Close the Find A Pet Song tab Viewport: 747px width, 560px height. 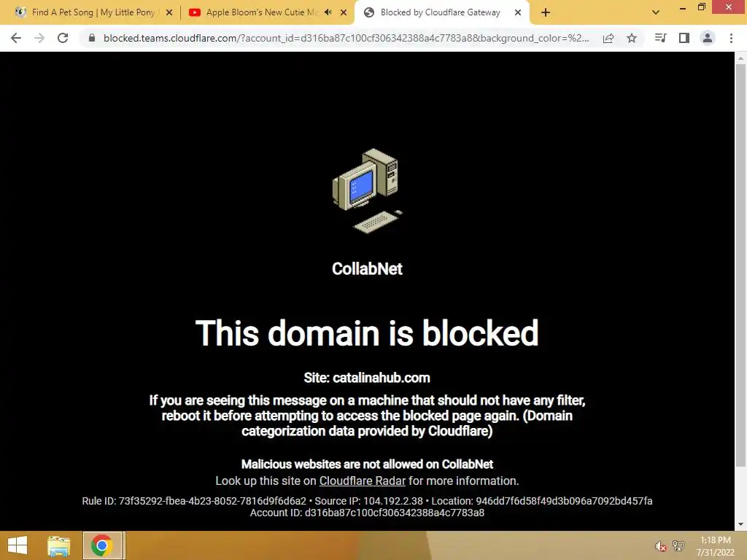(169, 12)
